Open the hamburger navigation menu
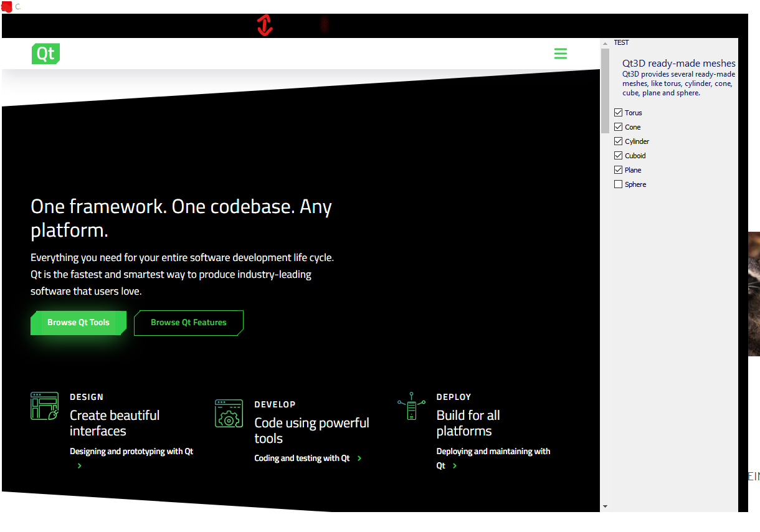The width and height of the screenshot is (760, 532). click(x=561, y=54)
